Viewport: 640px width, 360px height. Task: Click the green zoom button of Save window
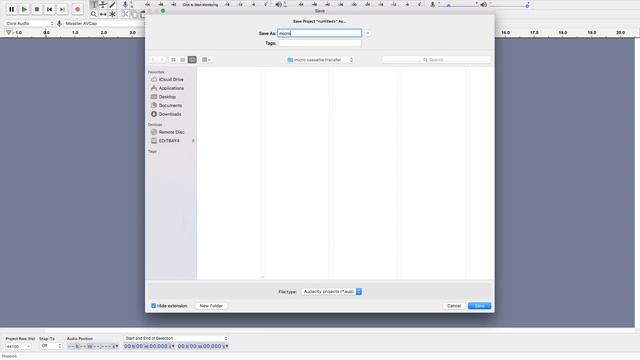coord(163,11)
